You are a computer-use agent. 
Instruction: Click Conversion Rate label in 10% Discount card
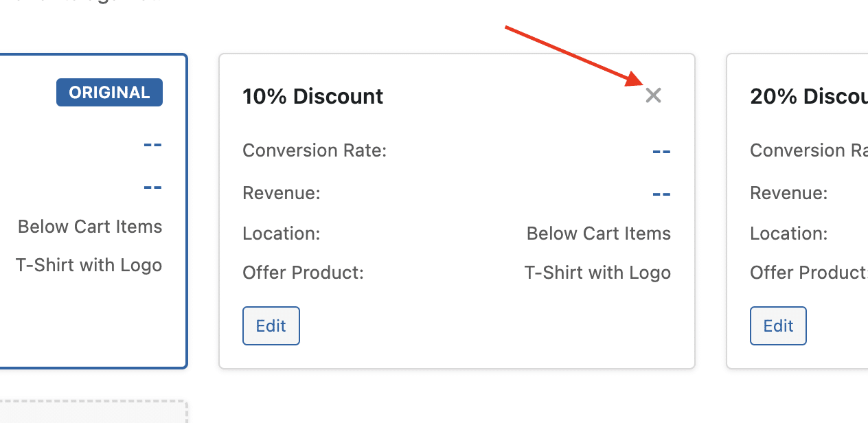click(315, 150)
